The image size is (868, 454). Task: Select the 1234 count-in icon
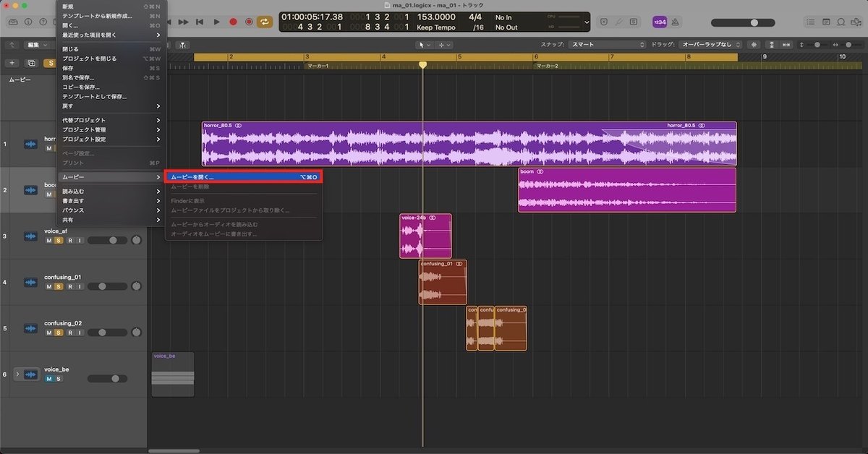pos(659,22)
